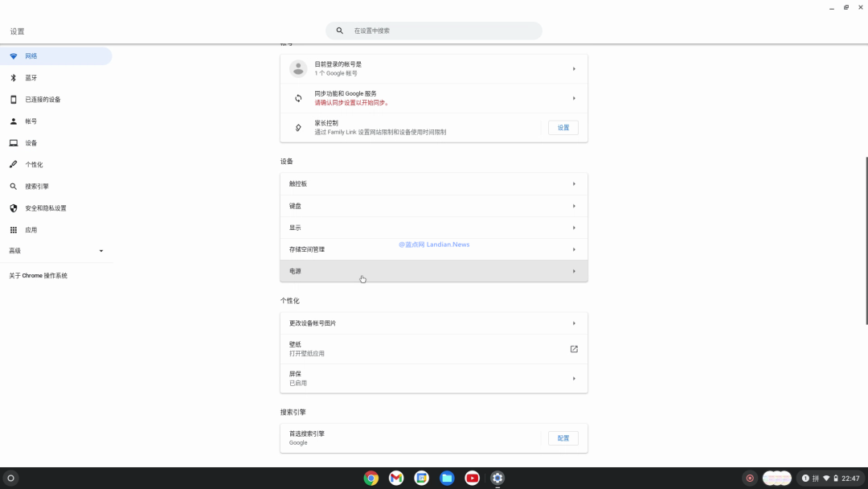Click the Wallpaper external-link icon
The height and width of the screenshot is (489, 868).
(x=574, y=349)
